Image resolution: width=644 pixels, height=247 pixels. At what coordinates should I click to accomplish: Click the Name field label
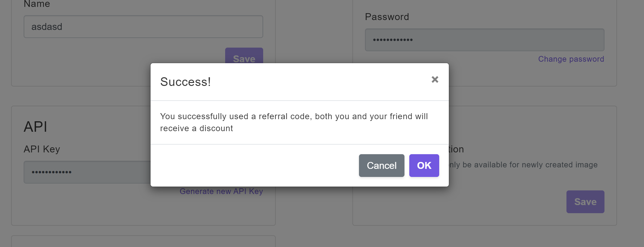tap(37, 4)
